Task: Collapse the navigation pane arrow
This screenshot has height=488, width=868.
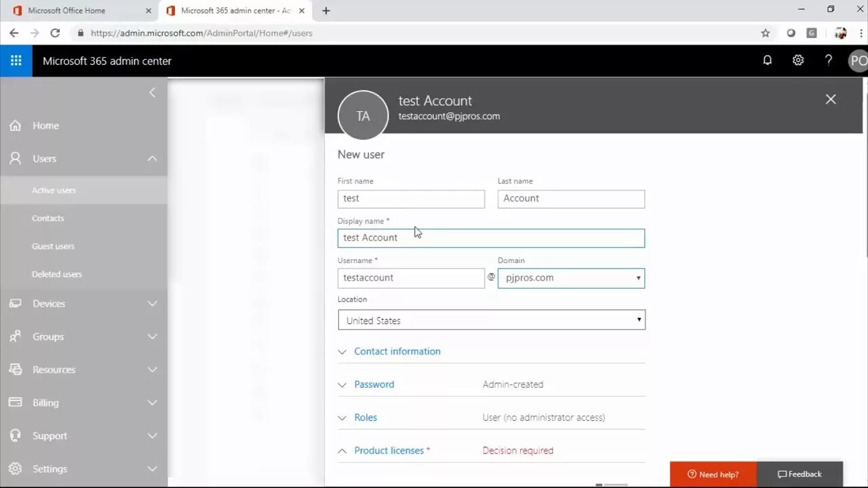Action: coord(152,93)
